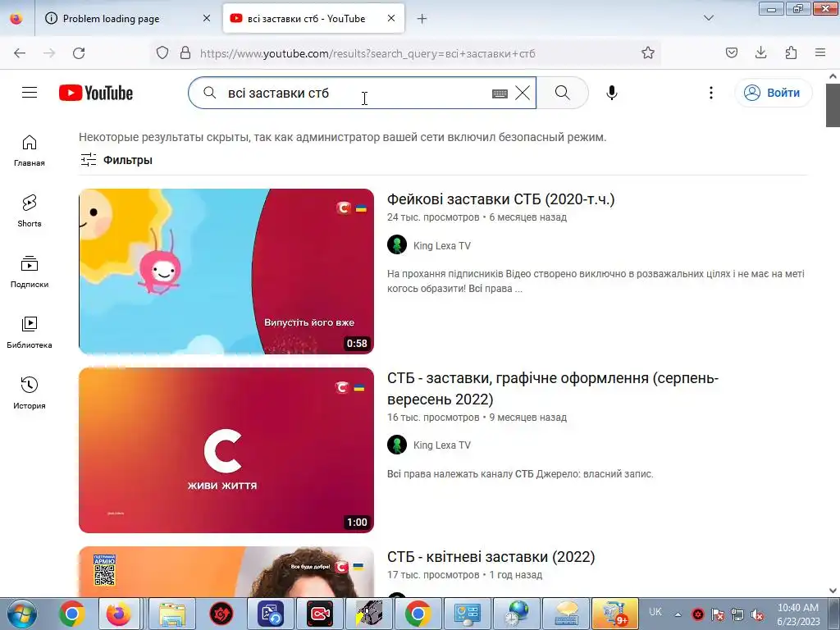840x630 pixels.
Task: Click the page vertical scrollbar thumb
Action: pyautogui.click(x=833, y=105)
